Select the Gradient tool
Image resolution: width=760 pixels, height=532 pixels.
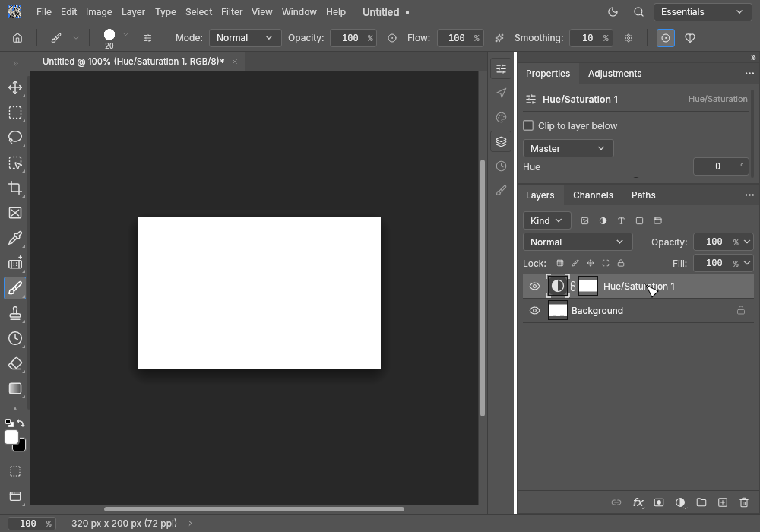[15, 388]
